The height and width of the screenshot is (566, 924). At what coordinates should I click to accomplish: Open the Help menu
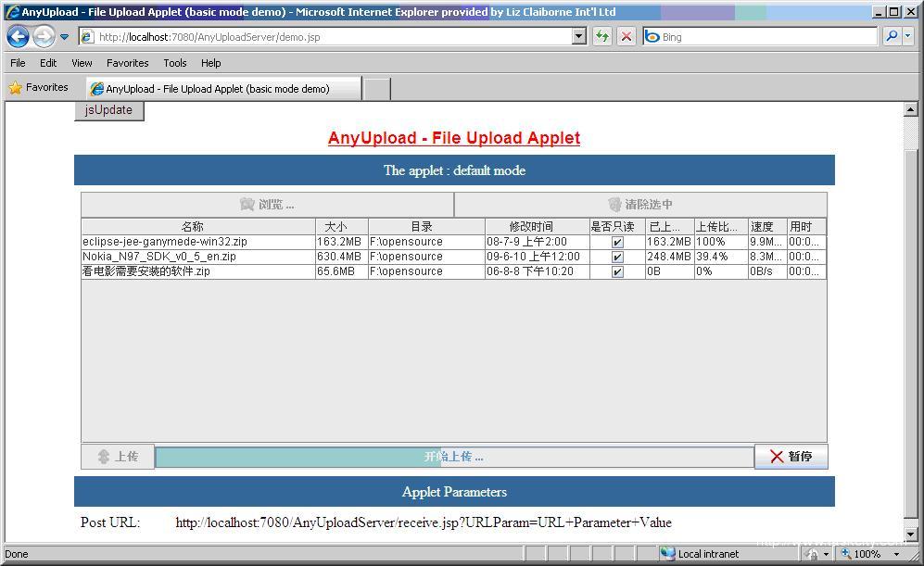click(211, 63)
